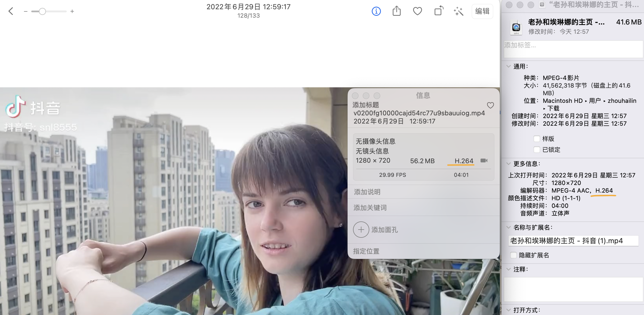The height and width of the screenshot is (315, 644).
Task: Go back with the left chevron arrow
Action: point(11,11)
